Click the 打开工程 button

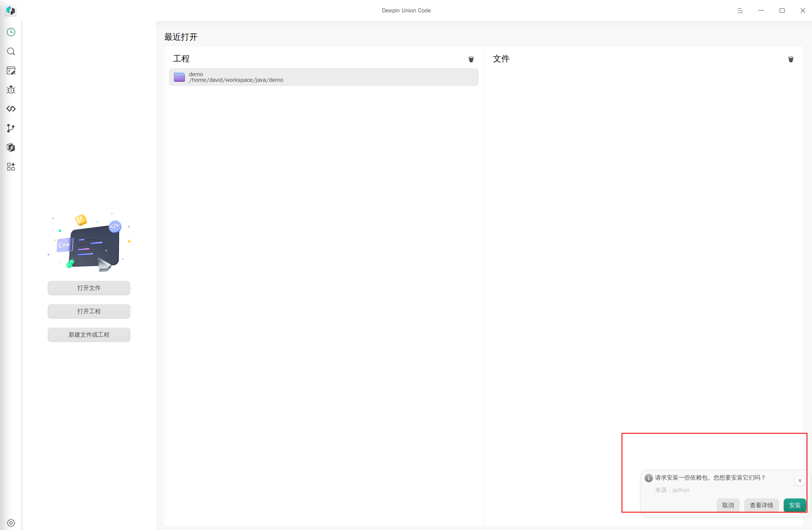[x=89, y=311]
